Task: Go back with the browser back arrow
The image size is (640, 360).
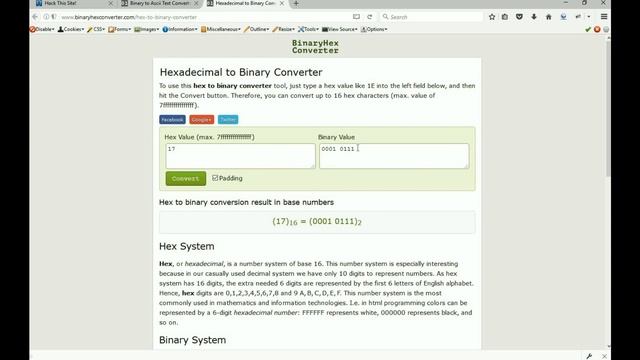Action: click(x=35, y=17)
